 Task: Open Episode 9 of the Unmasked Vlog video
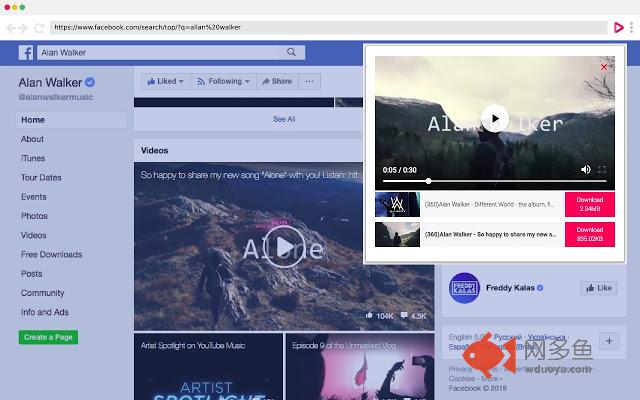pyautogui.click(x=360, y=367)
